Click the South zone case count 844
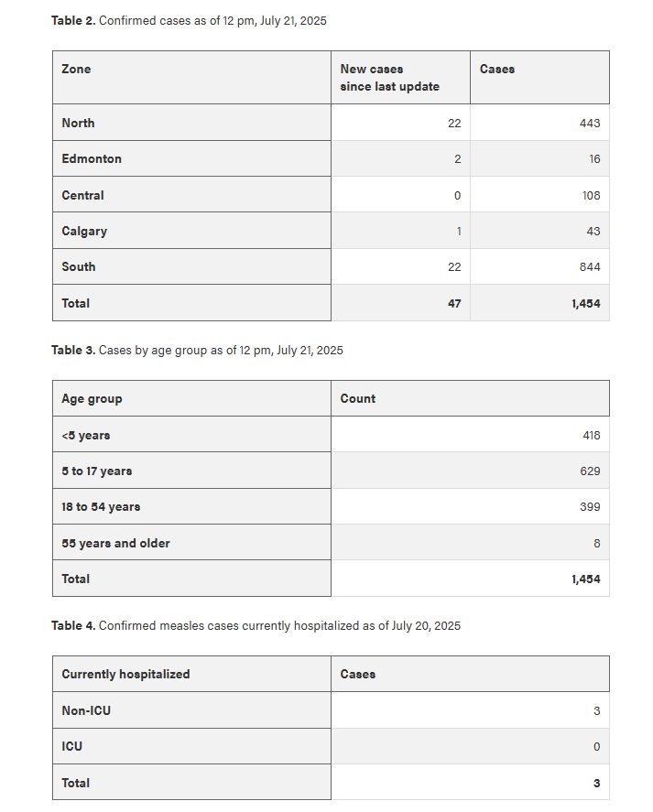 590,266
